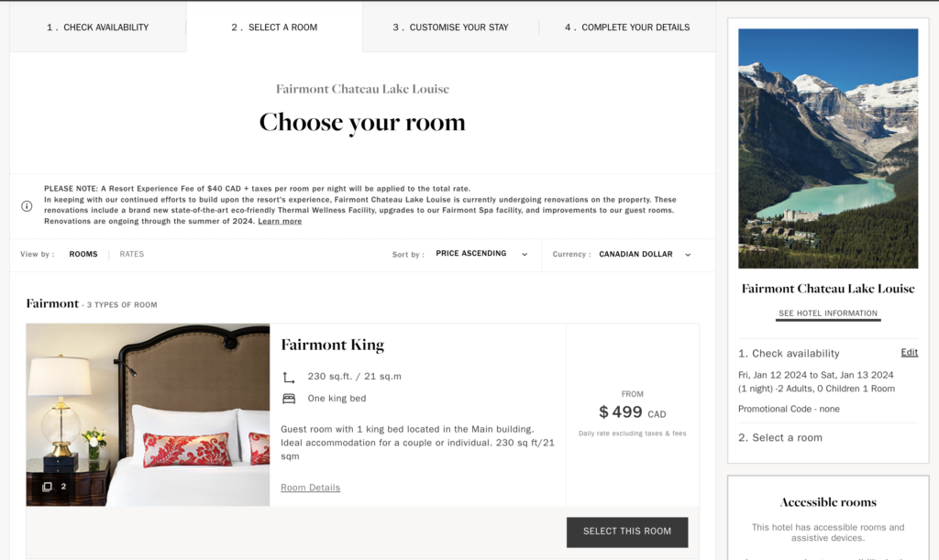Viewport: 939px width, 560px height.
Task: Open the Sort by Price Ascending dropdown
Action: pyautogui.click(x=470, y=254)
